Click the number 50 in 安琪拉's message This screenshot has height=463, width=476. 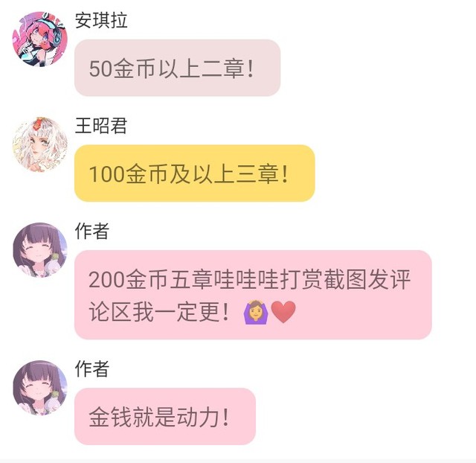pos(101,68)
